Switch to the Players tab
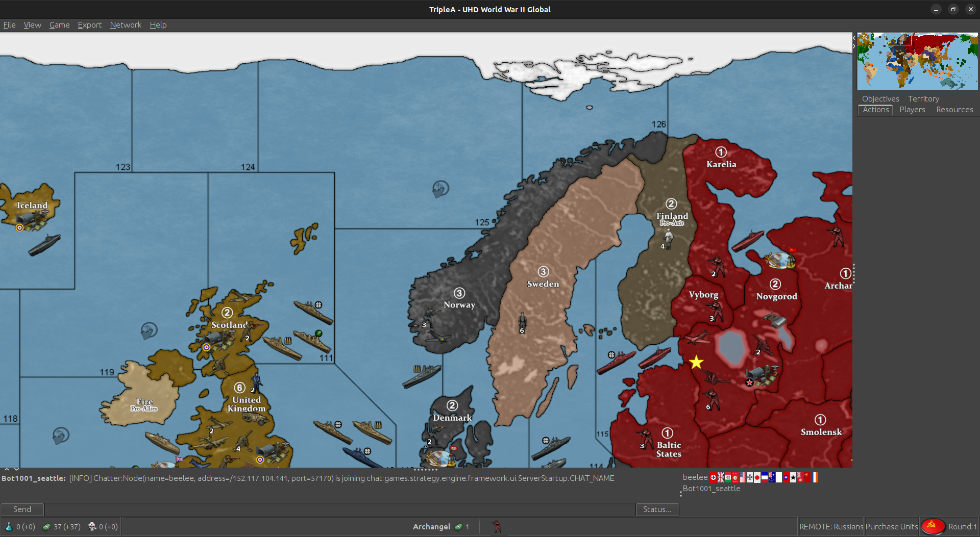Viewport: 980px width, 537px height. (912, 110)
